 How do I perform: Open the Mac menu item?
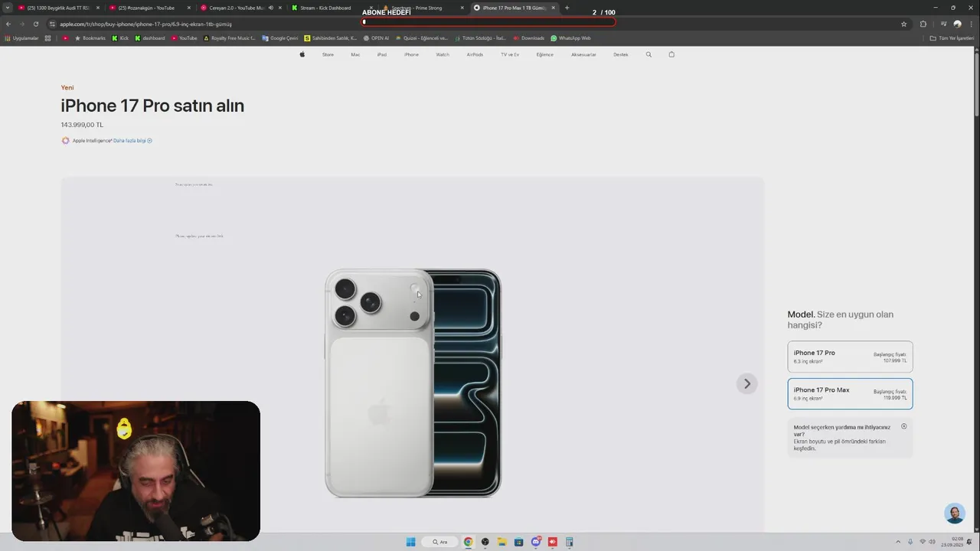tap(355, 54)
